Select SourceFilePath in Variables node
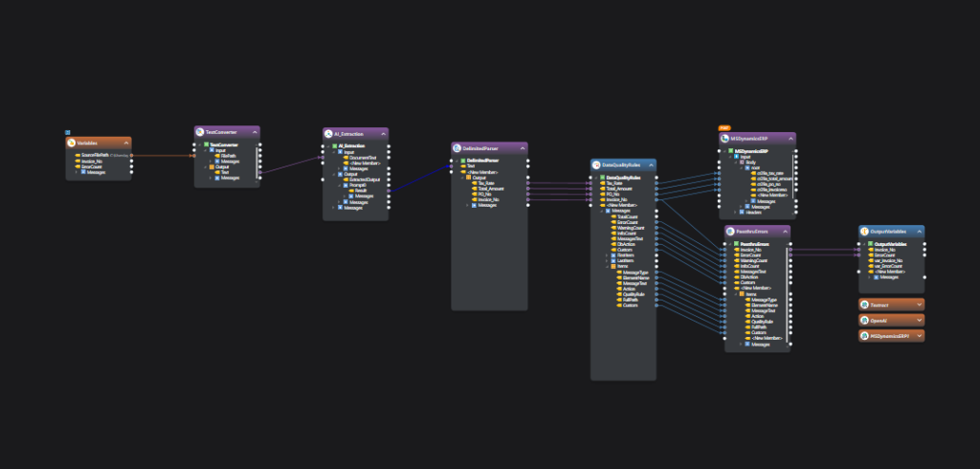Screen dimensions: 980x469 click(93, 154)
